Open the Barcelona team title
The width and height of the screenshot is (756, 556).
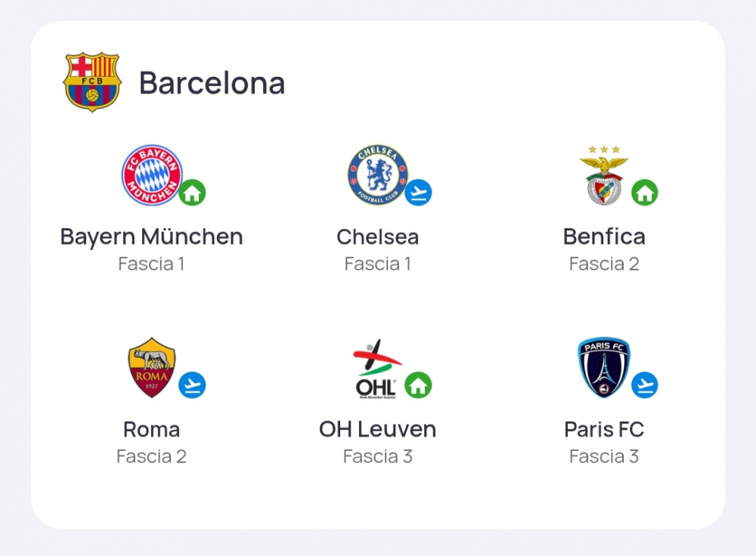point(212,83)
